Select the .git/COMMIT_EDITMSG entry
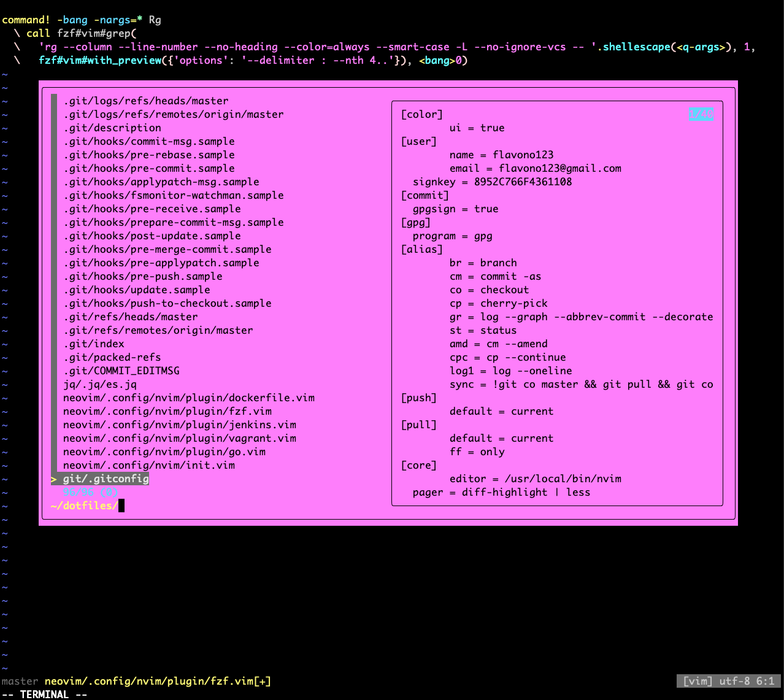 121,371
